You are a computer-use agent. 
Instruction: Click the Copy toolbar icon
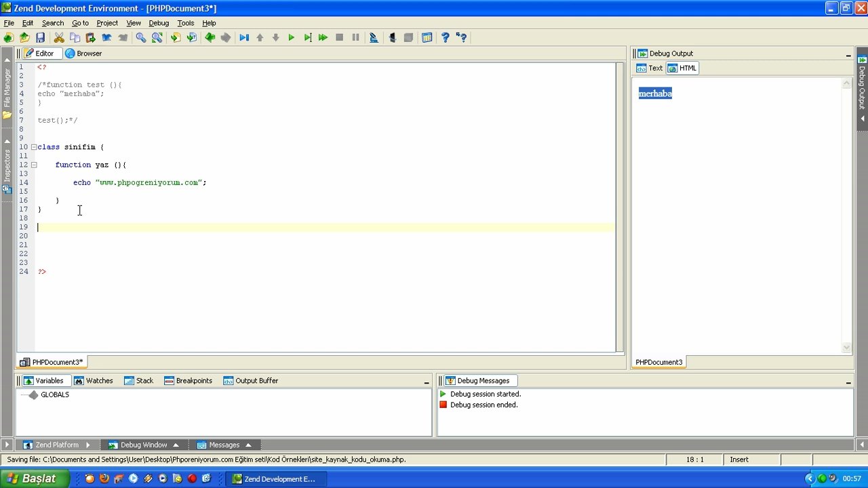(75, 38)
